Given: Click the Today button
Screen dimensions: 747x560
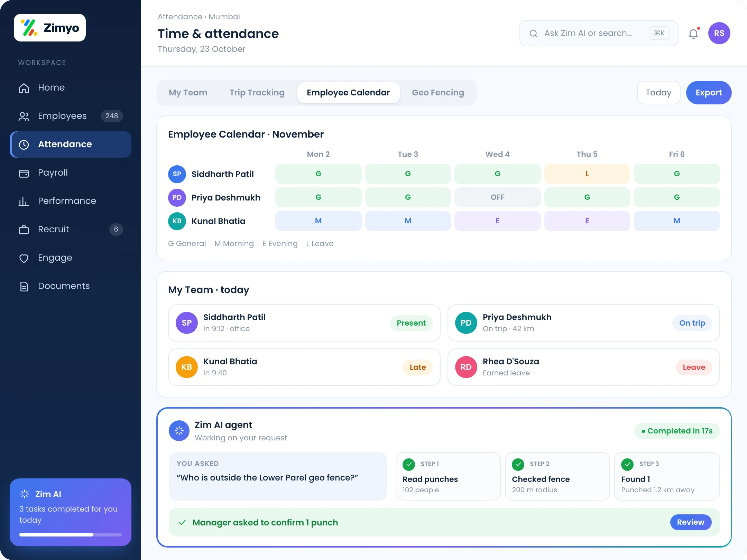Looking at the screenshot, I should 658,93.
